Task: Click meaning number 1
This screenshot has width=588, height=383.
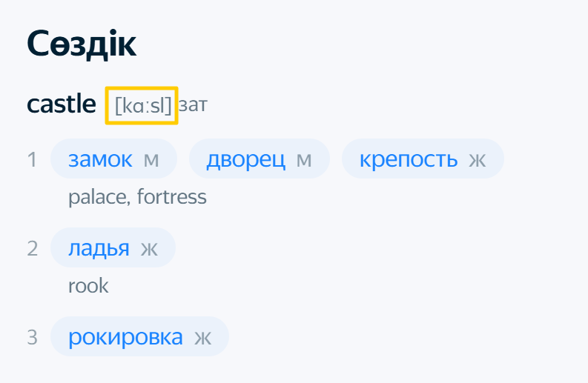Action: (x=32, y=160)
